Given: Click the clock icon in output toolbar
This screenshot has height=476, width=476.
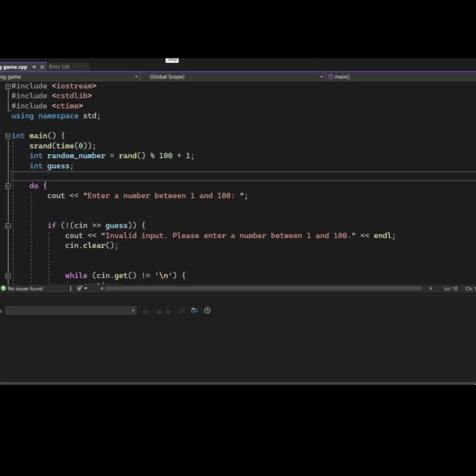Looking at the screenshot, I should 207,311.
